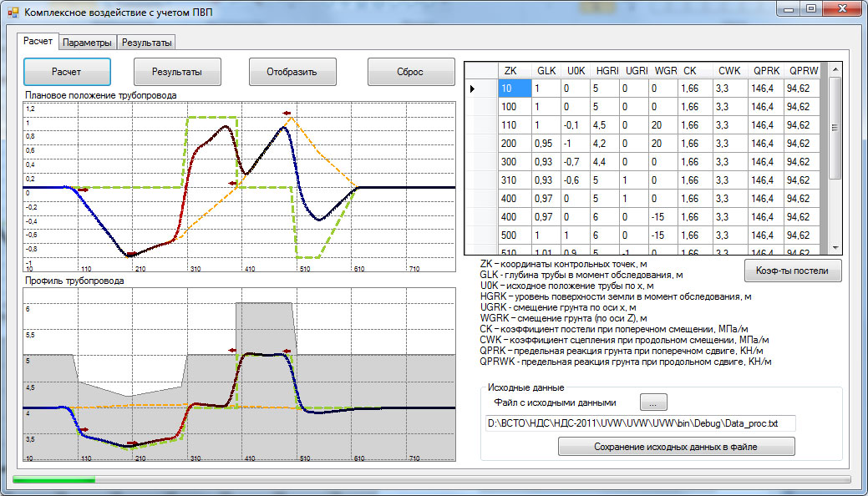Click the ZK cell with value 300
The height and width of the screenshot is (496, 868).
(x=515, y=162)
